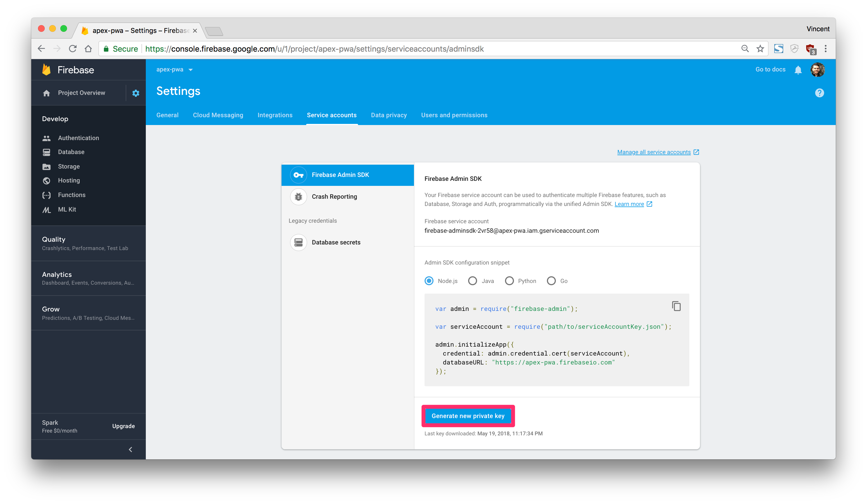Switch to the Cloud Messaging tab
The height and width of the screenshot is (504, 867).
218,115
